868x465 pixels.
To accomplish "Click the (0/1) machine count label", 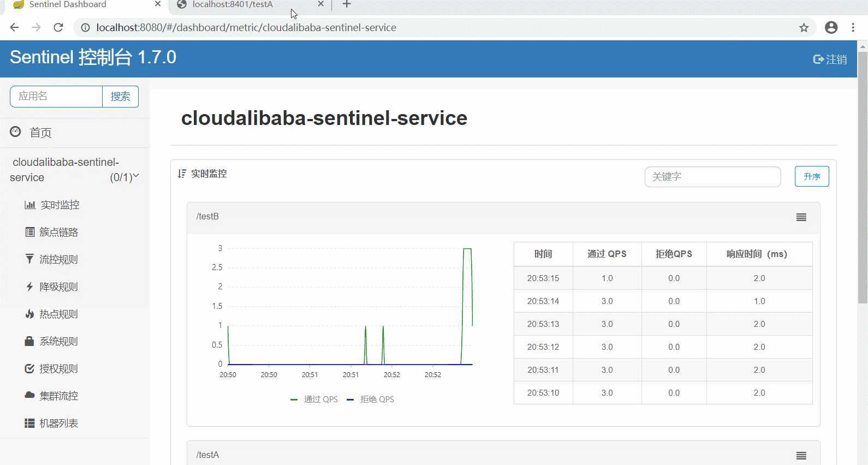I will 121,177.
